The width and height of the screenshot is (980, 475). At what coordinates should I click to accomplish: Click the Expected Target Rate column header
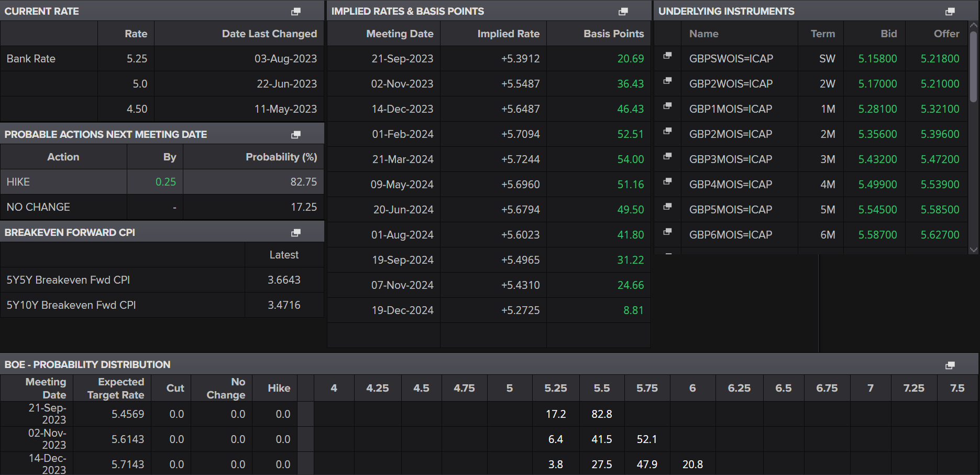pos(116,388)
